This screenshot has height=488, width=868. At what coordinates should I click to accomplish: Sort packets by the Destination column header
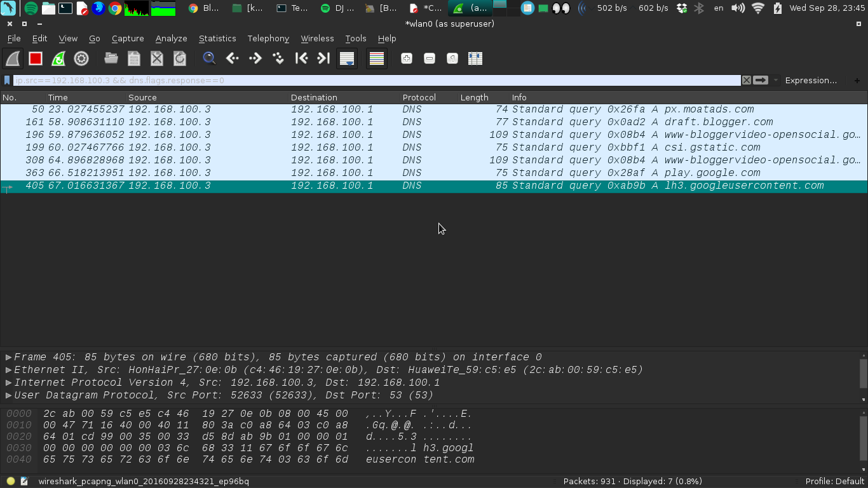coord(345,97)
